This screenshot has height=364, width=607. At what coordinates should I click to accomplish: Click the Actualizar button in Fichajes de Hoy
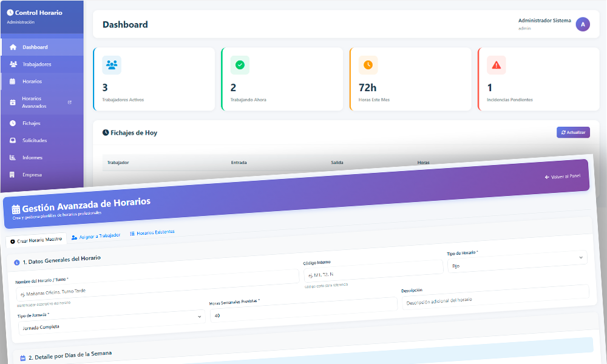(x=573, y=132)
